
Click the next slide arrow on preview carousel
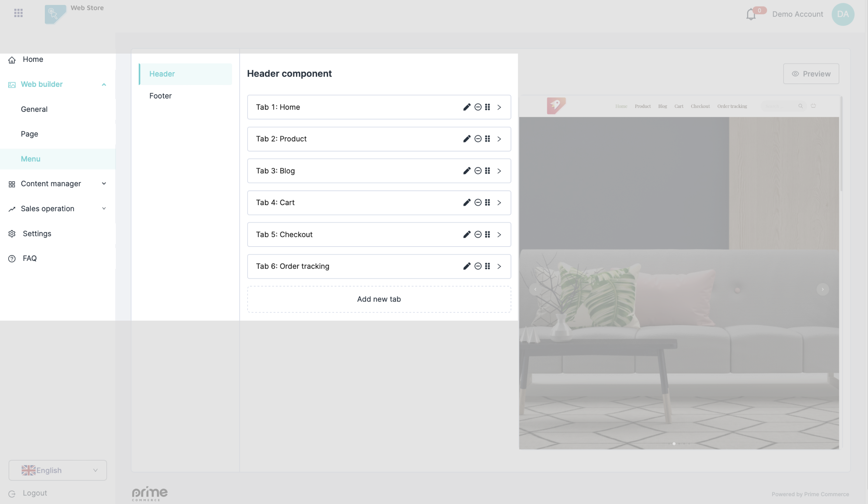823,289
